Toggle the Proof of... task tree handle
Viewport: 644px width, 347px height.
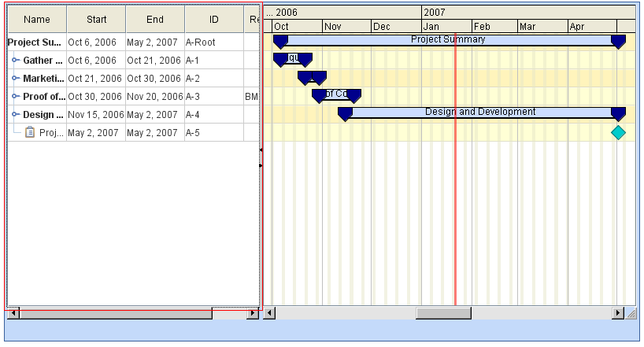coord(16,96)
